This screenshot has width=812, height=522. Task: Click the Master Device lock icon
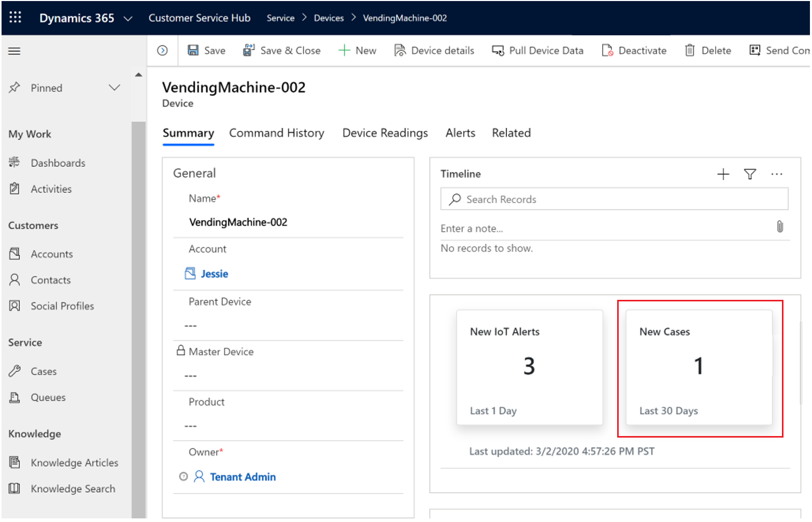pyautogui.click(x=181, y=351)
